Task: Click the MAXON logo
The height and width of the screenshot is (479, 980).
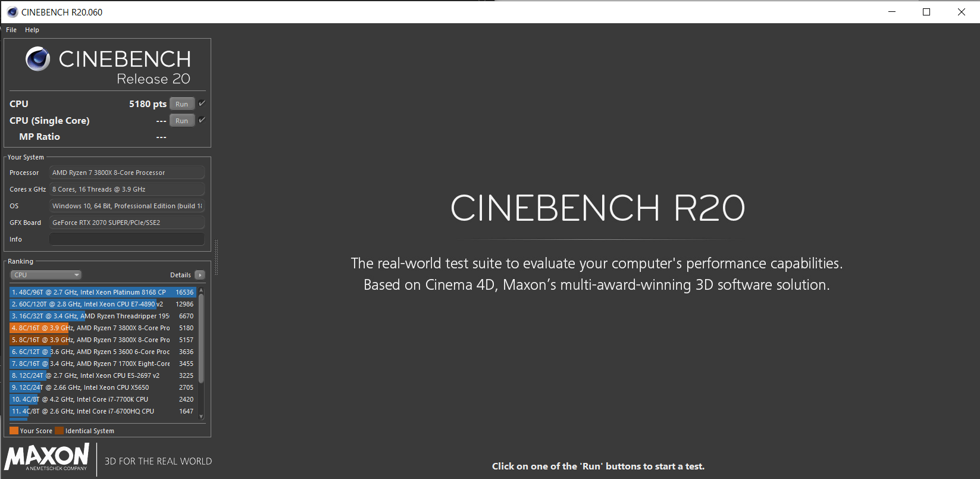Action: [x=47, y=458]
